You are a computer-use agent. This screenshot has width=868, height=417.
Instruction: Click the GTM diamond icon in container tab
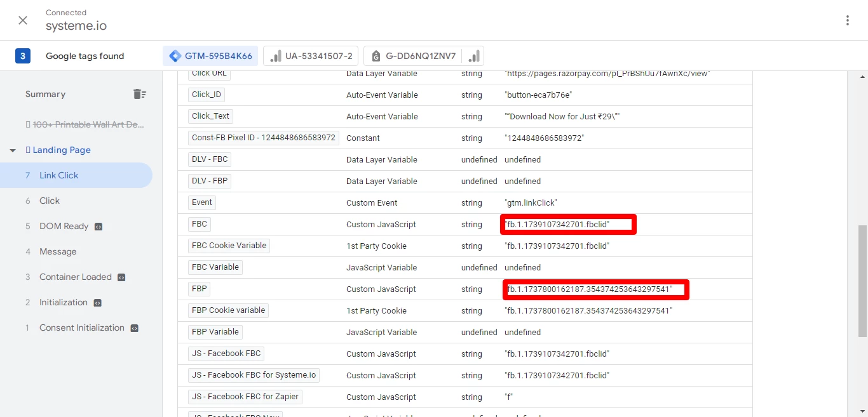(175, 56)
